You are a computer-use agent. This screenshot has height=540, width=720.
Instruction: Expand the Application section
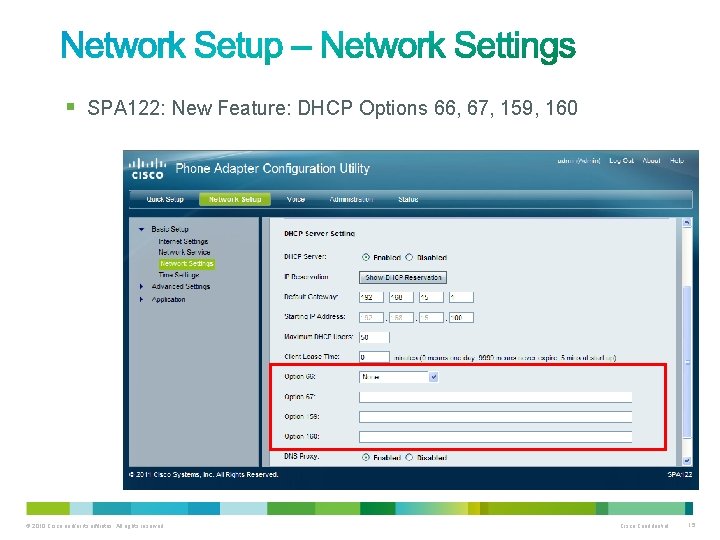pyautogui.click(x=141, y=299)
